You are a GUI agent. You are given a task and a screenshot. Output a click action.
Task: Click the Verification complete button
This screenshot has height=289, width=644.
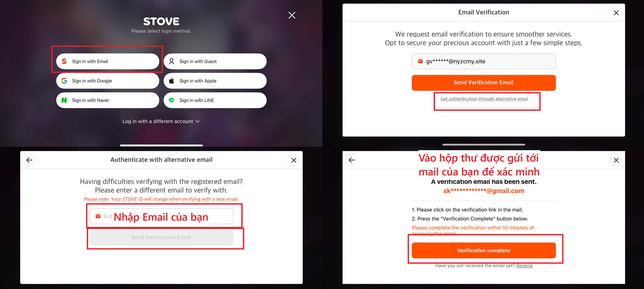(x=483, y=250)
